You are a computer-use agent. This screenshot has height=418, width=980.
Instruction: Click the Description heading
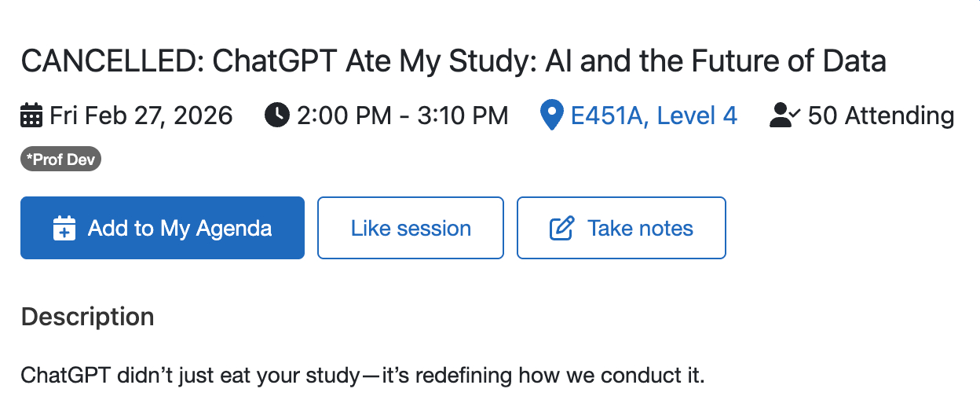87,317
